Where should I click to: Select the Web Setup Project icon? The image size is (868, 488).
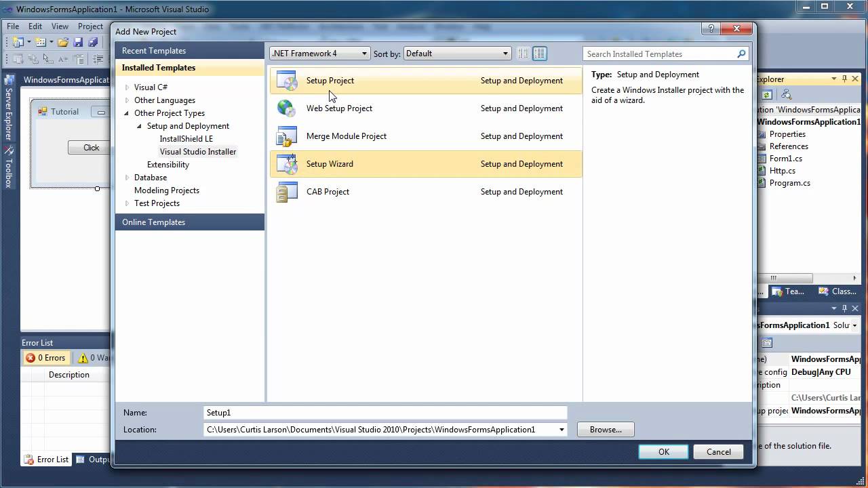point(287,108)
